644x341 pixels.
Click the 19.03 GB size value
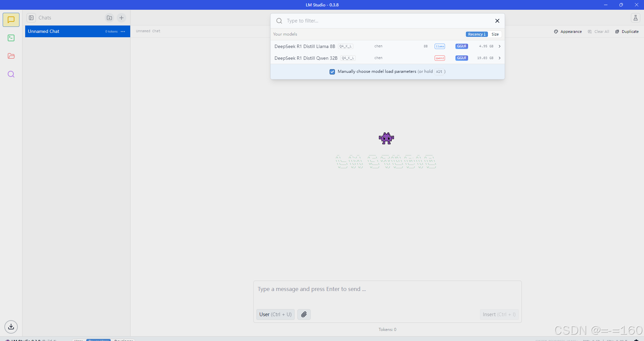click(x=485, y=58)
